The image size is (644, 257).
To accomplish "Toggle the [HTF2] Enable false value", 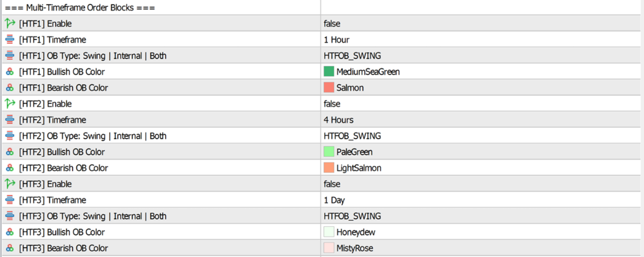I will pos(482,104).
